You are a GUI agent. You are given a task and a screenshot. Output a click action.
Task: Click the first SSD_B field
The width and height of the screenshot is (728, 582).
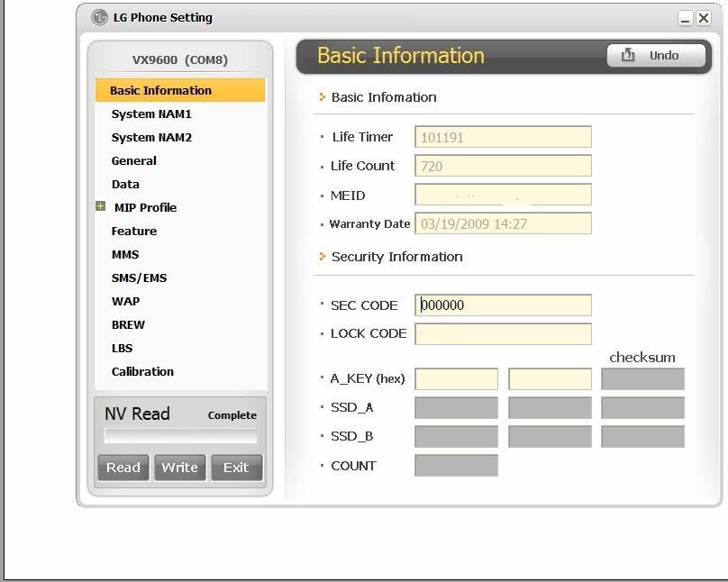tap(457, 437)
